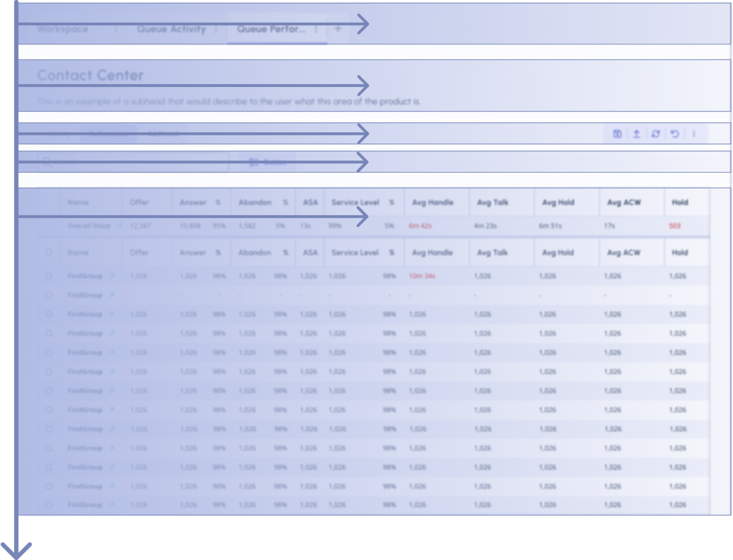Check the first FindGroup row checkbox

(49, 276)
